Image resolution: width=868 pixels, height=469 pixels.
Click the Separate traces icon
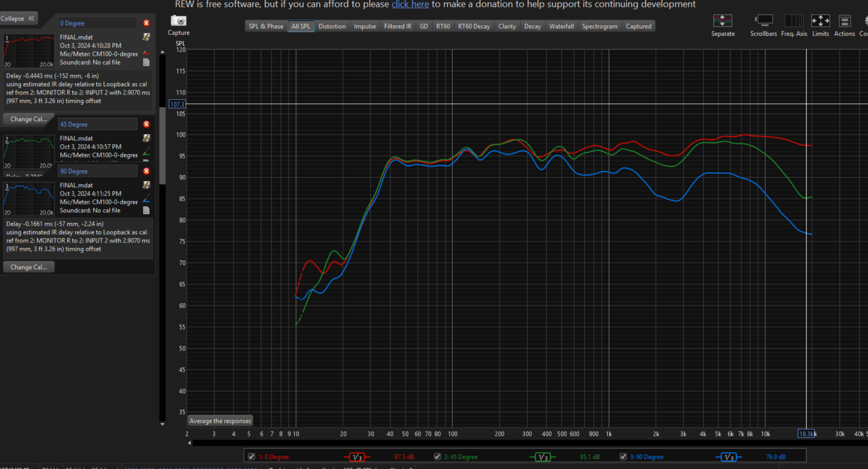tap(723, 20)
